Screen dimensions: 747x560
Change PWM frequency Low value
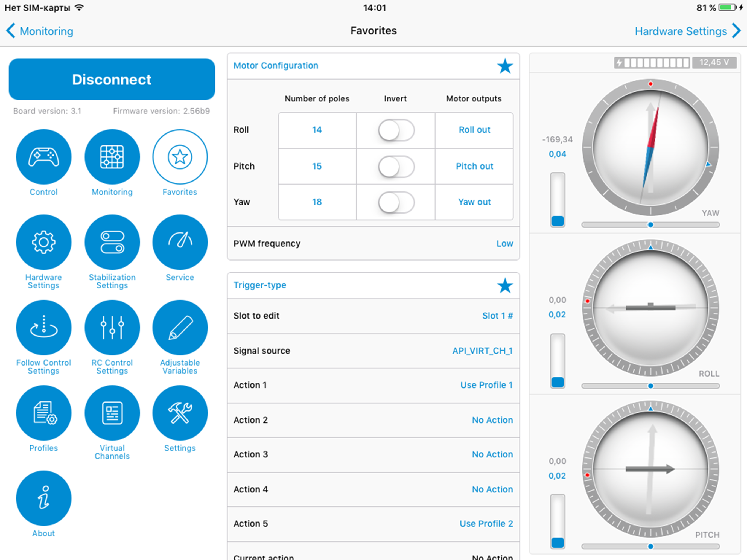(504, 244)
